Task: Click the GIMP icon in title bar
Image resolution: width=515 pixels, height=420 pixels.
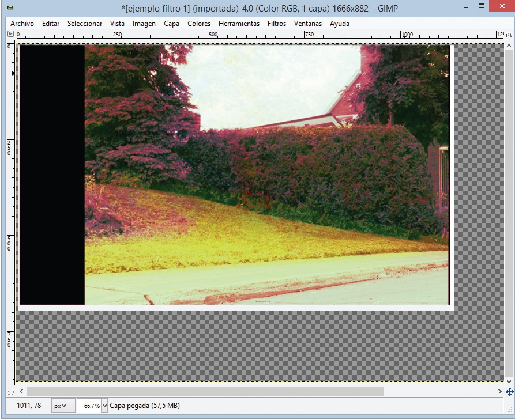Action: 10,7
